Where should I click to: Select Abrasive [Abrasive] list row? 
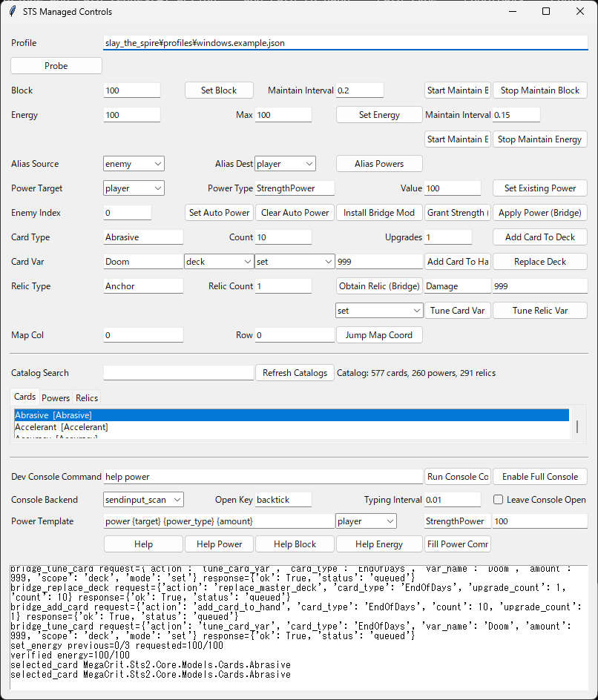coord(292,415)
